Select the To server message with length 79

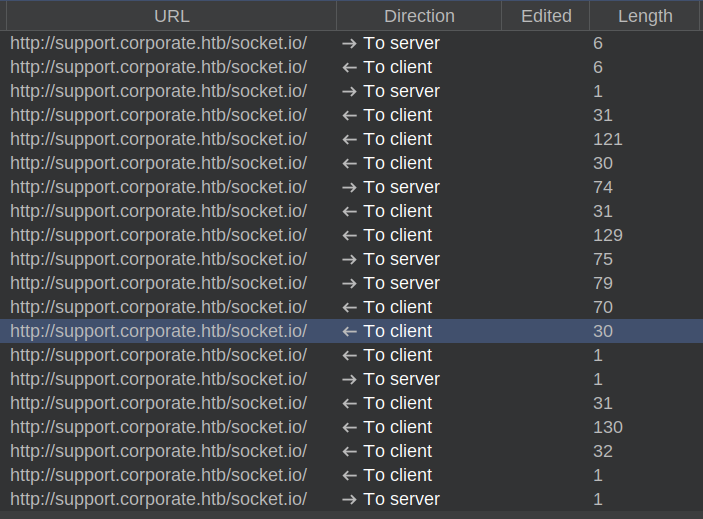(400, 283)
